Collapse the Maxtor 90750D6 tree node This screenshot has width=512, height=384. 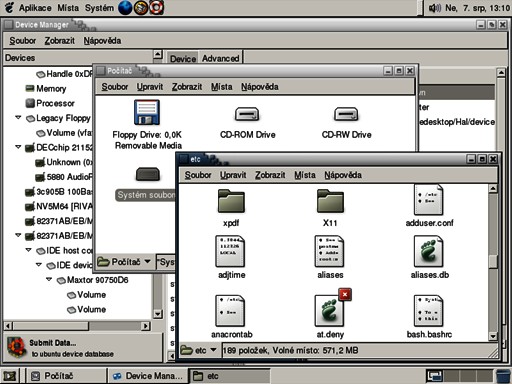point(49,279)
